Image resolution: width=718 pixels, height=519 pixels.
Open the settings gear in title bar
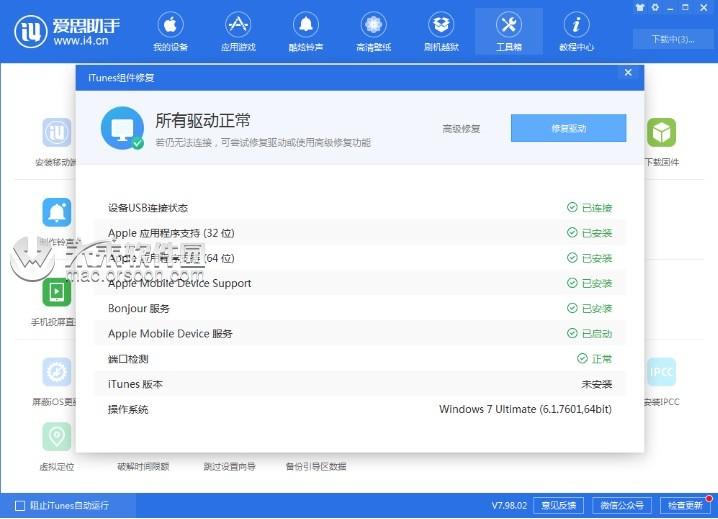(655, 7)
